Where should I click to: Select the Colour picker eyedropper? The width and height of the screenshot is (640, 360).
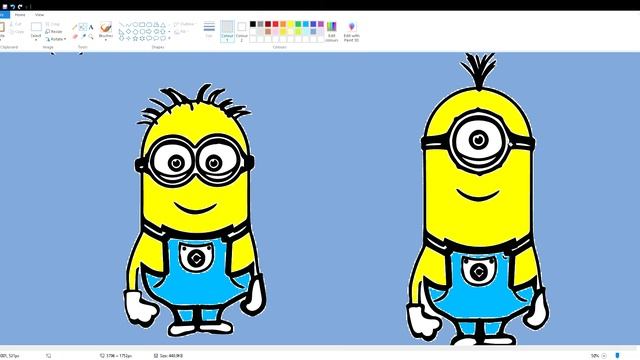83,36
